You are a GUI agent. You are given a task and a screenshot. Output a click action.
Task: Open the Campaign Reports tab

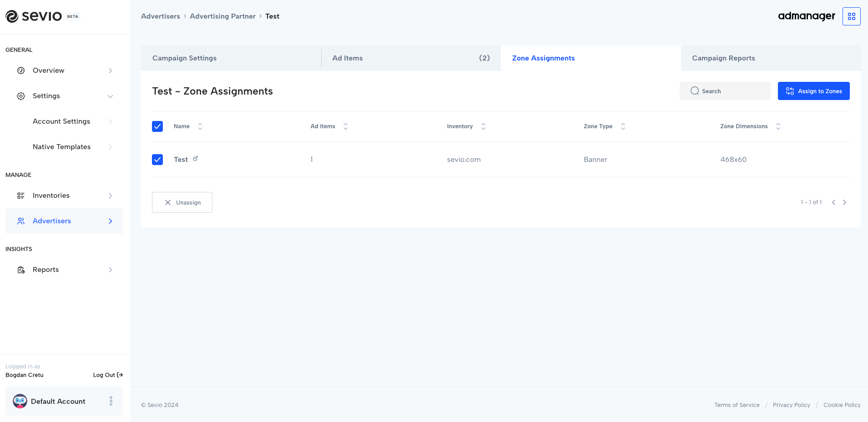(723, 58)
